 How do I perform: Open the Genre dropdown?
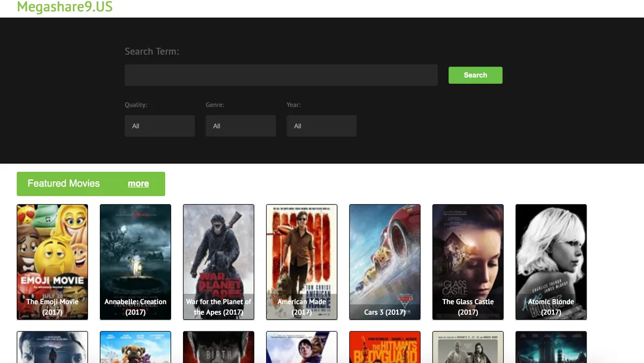click(240, 126)
